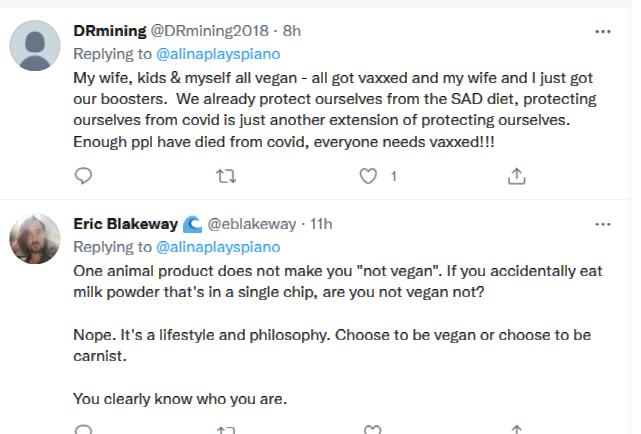Share DRmining's tweet

(516, 176)
